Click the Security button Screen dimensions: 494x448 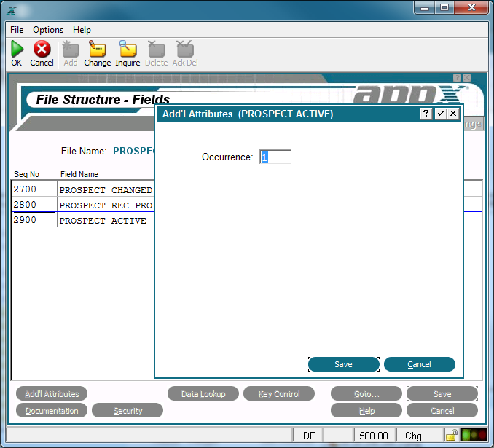128,411
